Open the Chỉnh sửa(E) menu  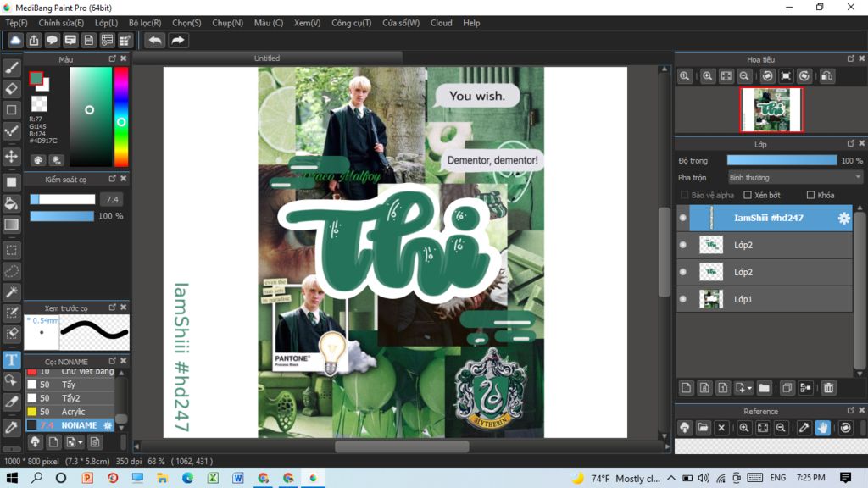tap(61, 23)
